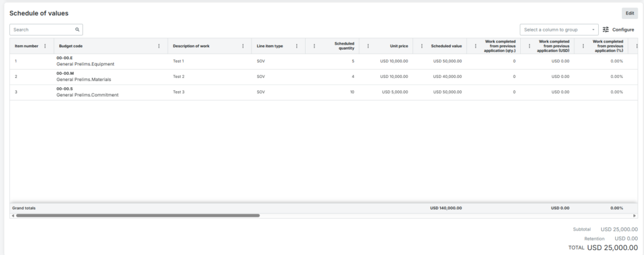Open Unit price column menu

(368, 46)
